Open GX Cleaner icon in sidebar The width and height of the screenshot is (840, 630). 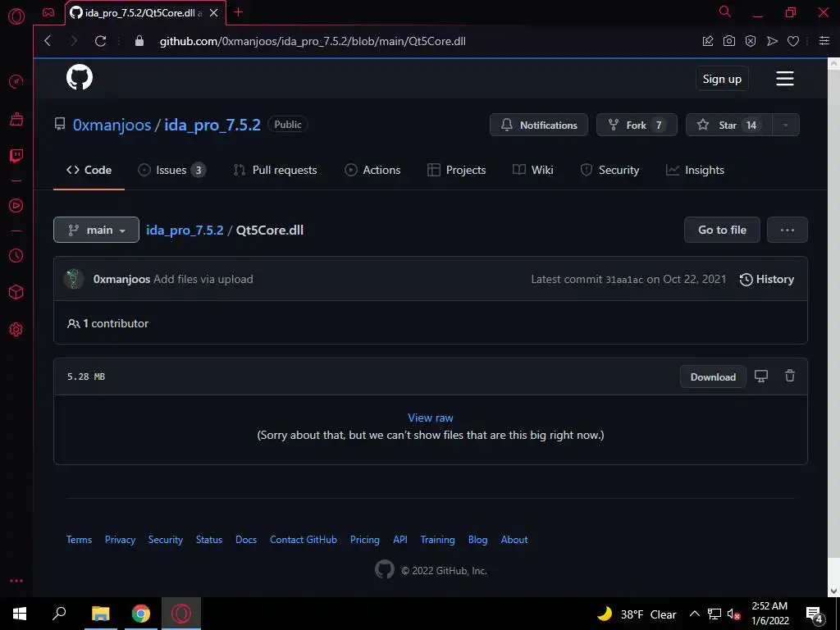click(16, 118)
